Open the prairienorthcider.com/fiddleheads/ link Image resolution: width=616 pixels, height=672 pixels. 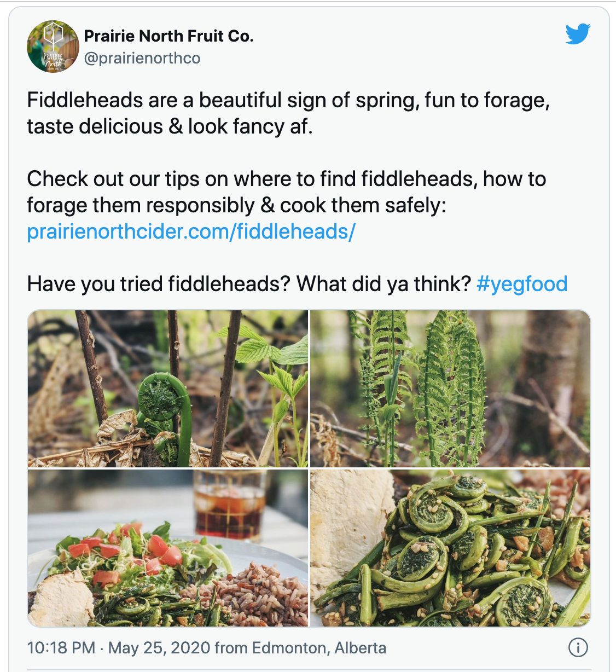191,231
